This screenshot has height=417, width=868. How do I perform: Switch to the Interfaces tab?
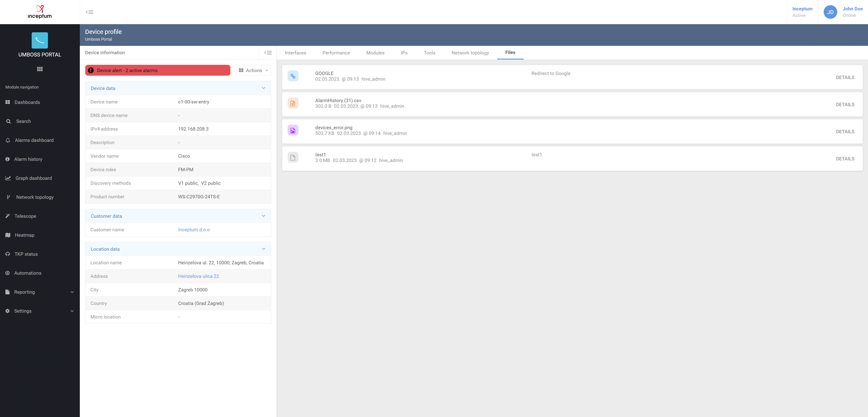pos(296,53)
